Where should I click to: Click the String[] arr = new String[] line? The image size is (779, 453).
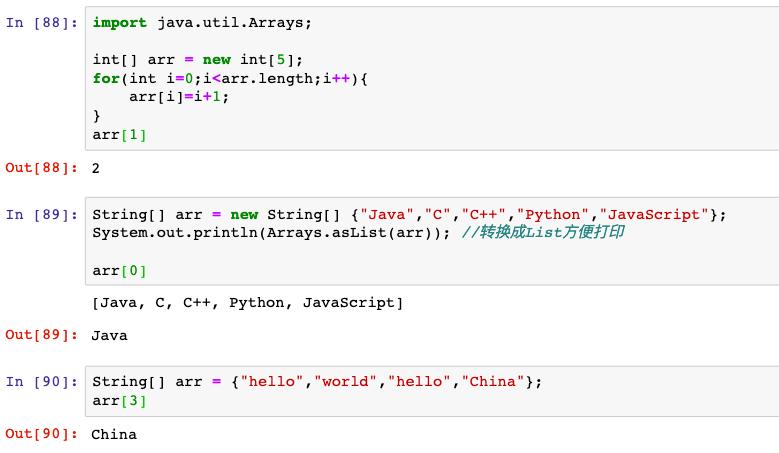[409, 215]
